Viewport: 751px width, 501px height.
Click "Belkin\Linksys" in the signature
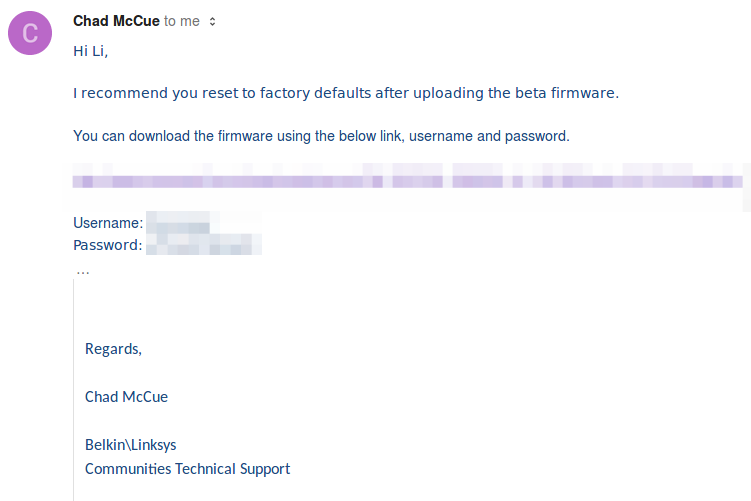[130, 444]
